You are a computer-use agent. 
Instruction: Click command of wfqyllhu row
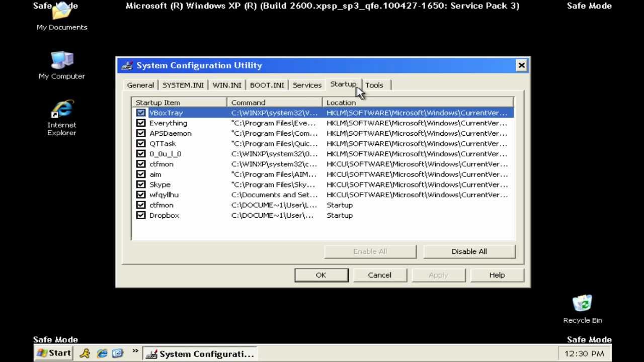(274, 195)
